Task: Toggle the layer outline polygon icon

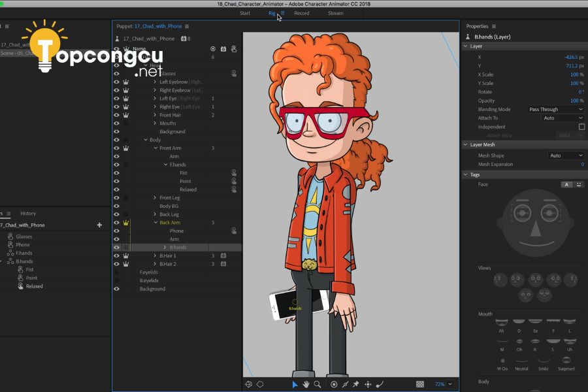Action: (x=260, y=385)
